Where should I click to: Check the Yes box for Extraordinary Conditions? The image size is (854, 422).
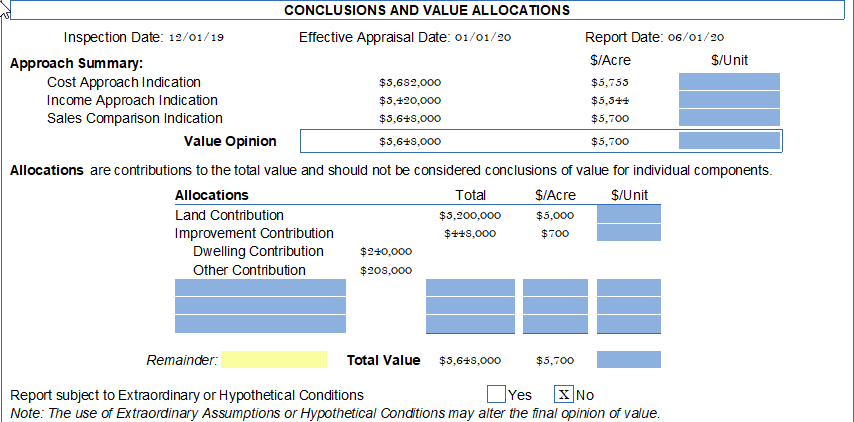497,394
